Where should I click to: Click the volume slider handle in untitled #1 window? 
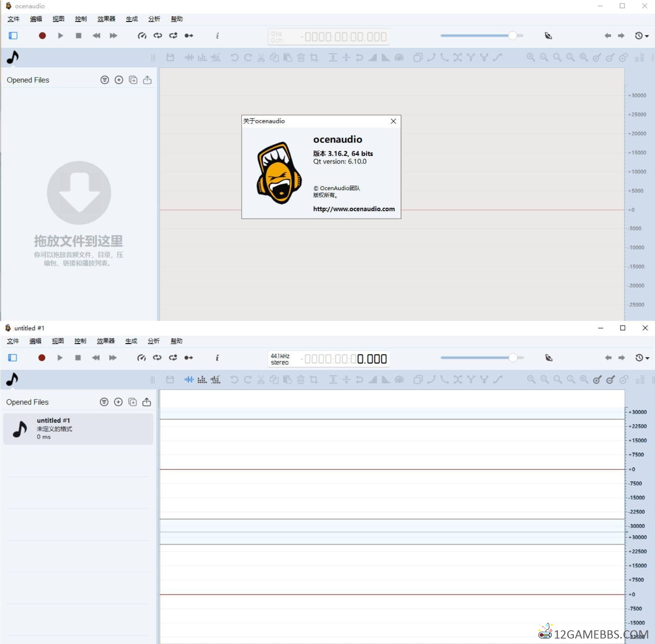(513, 358)
